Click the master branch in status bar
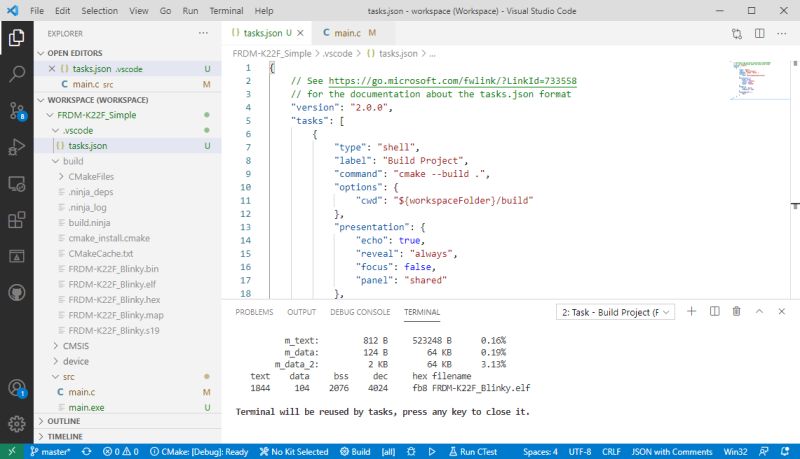This screenshot has width=800, height=459. point(50,451)
